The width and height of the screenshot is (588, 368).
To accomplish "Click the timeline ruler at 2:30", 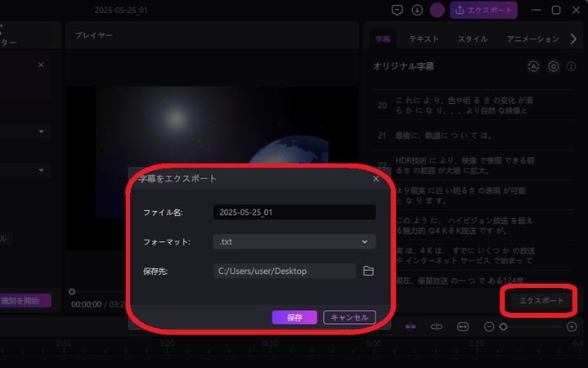I will point(64,343).
